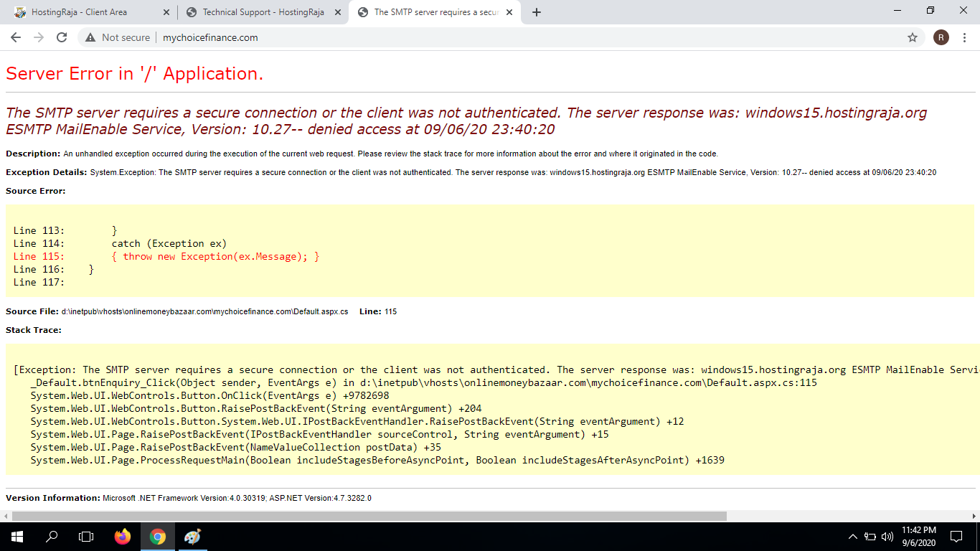Image resolution: width=980 pixels, height=551 pixels.
Task: Show hidden system tray icons chevron
Action: pos(852,537)
